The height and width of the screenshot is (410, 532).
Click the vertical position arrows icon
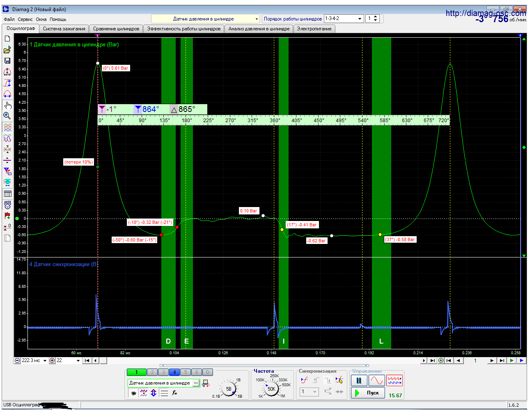point(154,393)
